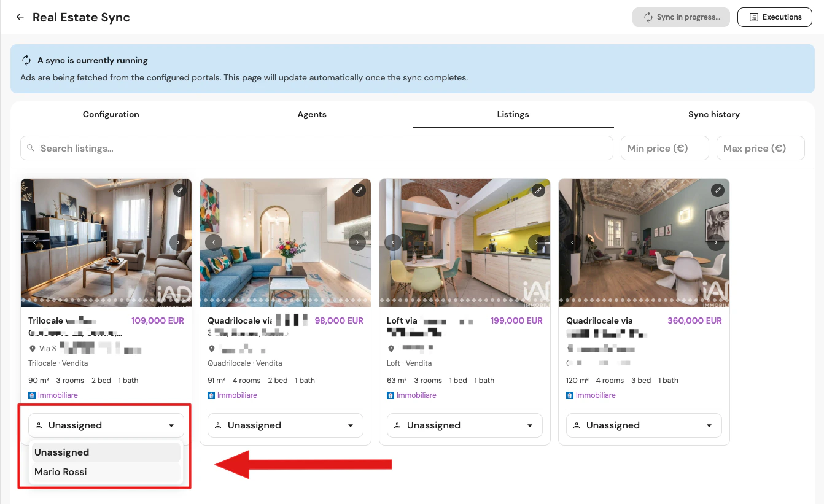Click the 109,000 EUR price
Screen dimensions: 824x504
[x=158, y=320]
